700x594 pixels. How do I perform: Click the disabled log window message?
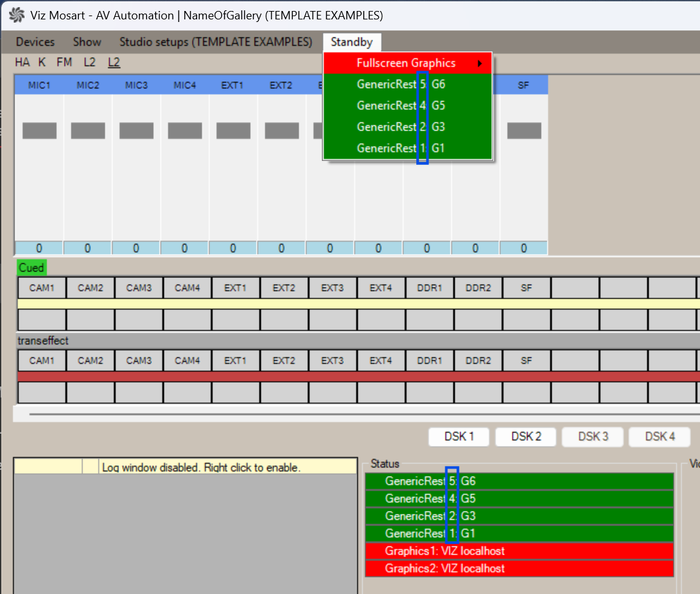201,467
